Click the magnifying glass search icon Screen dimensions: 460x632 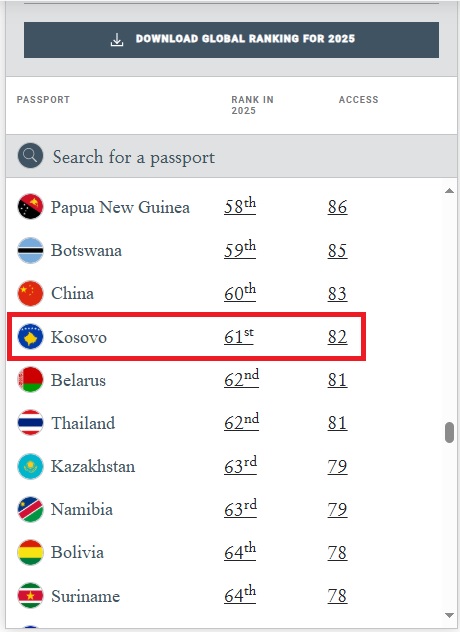tap(30, 156)
